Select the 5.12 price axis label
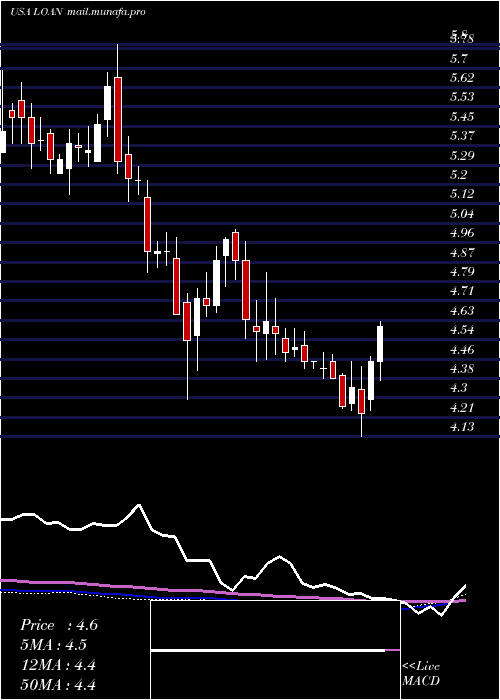Screen dimensions: 500x700 [462, 194]
